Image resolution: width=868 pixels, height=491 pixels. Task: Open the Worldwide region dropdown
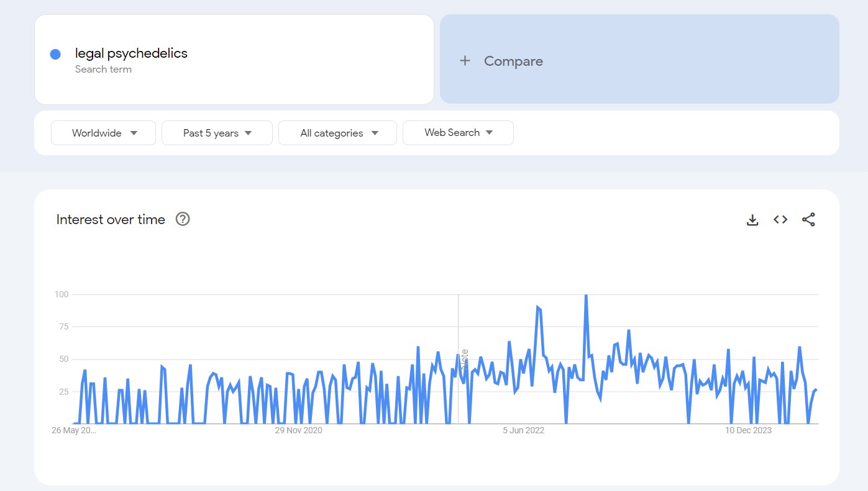pyautogui.click(x=103, y=133)
